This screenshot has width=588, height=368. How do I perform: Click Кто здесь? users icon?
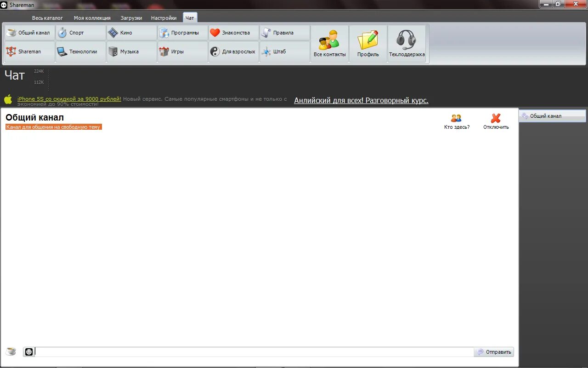pyautogui.click(x=456, y=118)
